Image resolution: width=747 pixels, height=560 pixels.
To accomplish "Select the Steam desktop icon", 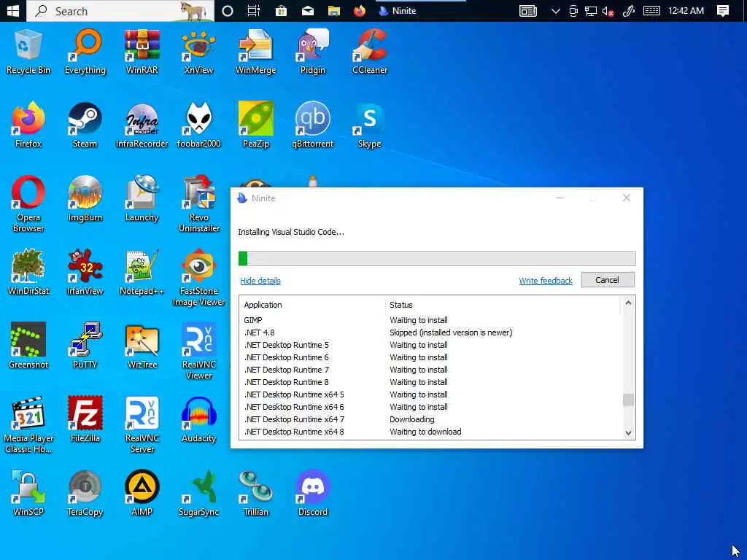I will pos(85,125).
